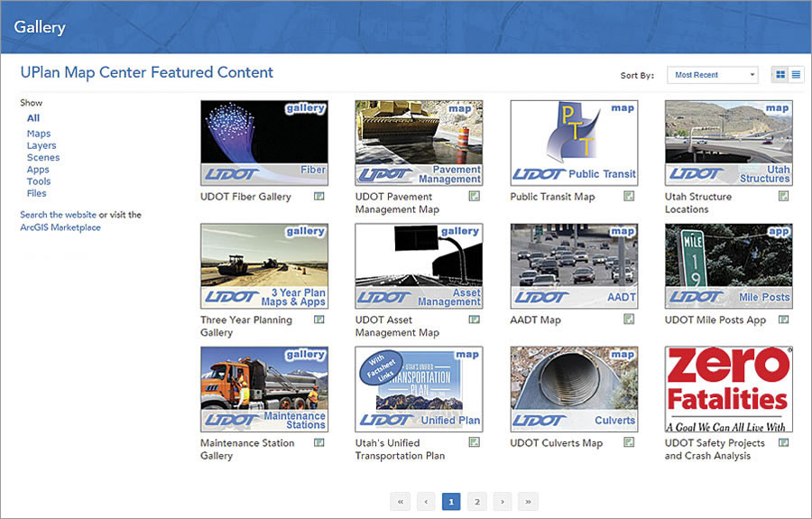Filter content by Apps
The height and width of the screenshot is (519, 812).
tap(38, 170)
